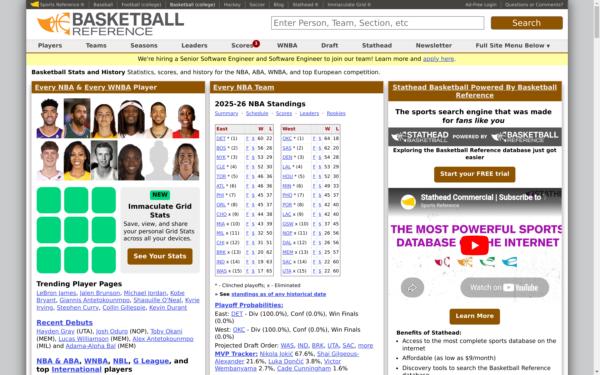
Task: Open Hayden Gray recent debut link
Action: coord(55,331)
